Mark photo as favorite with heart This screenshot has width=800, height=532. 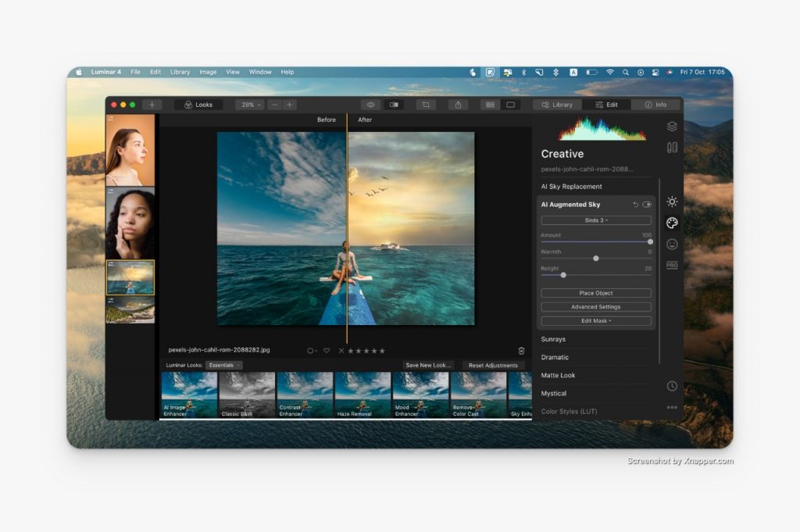tap(327, 351)
